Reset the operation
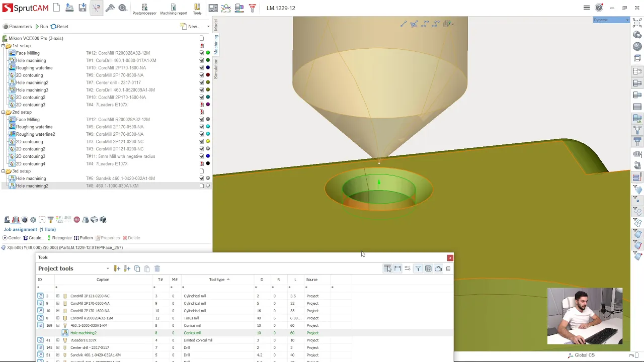644x362 pixels. (60, 27)
